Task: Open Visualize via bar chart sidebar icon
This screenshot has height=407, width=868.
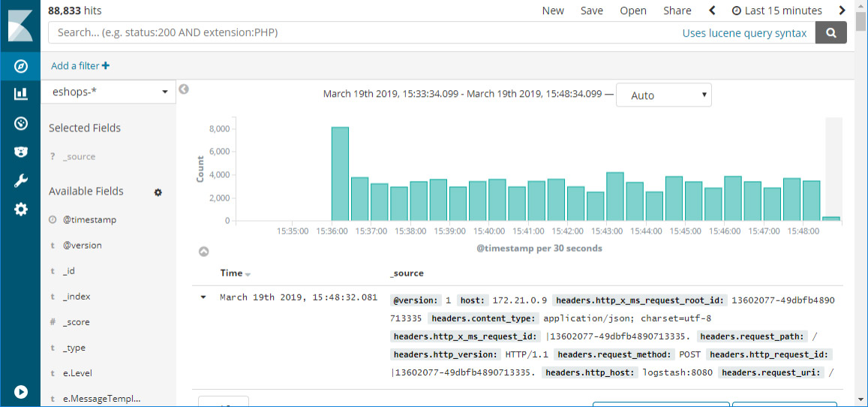Action: pyautogui.click(x=21, y=94)
